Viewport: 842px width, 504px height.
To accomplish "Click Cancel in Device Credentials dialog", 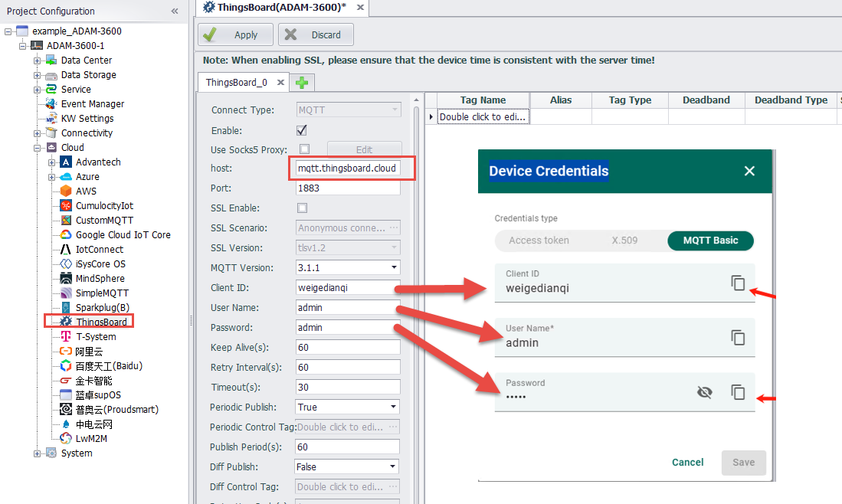I will 687,463.
